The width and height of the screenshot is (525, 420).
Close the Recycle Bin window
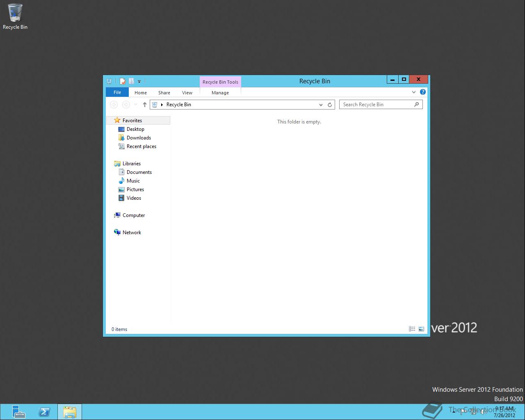[x=418, y=80]
